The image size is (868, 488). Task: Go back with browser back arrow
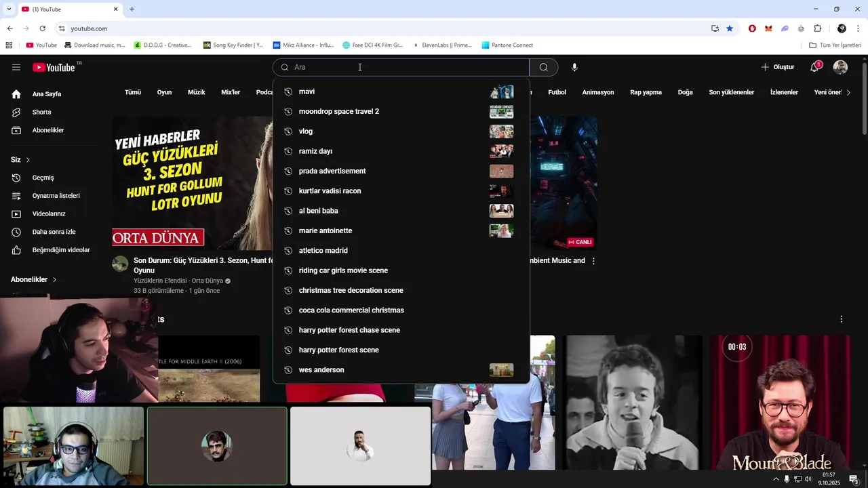9,28
